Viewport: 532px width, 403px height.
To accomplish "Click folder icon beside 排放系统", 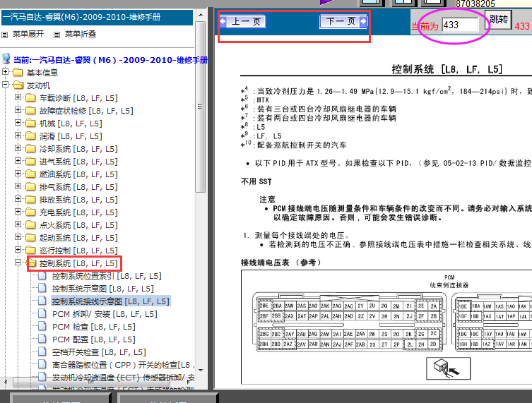I will 30,199.
